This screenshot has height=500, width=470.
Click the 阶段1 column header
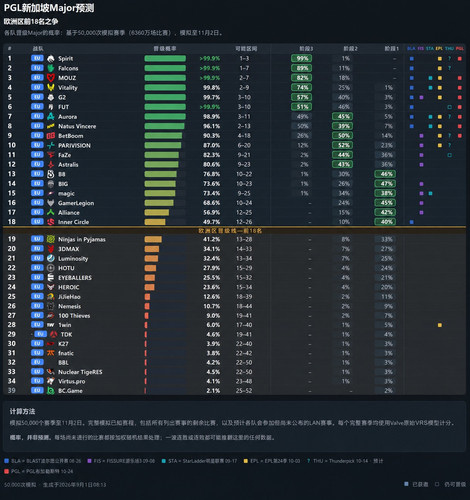click(x=392, y=49)
